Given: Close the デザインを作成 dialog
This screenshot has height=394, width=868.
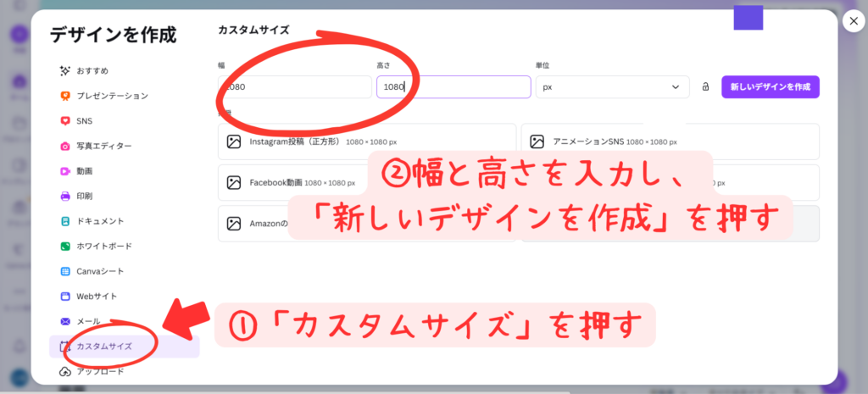Looking at the screenshot, I should (852, 21).
